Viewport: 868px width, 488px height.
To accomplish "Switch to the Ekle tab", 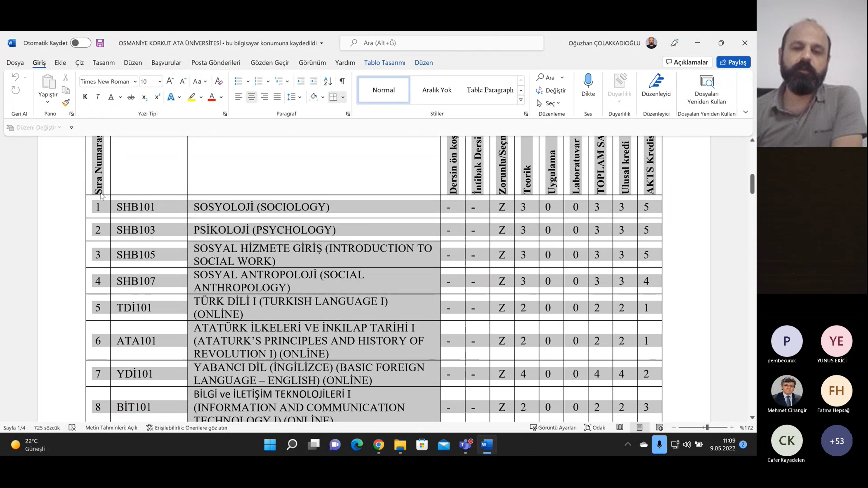I will click(60, 63).
